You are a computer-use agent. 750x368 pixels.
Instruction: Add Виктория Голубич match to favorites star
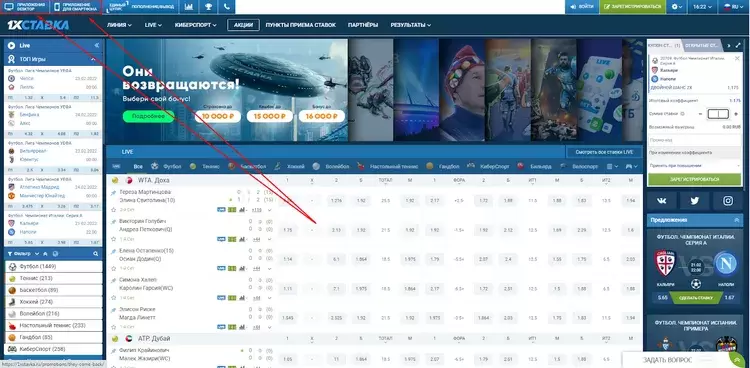point(113,239)
